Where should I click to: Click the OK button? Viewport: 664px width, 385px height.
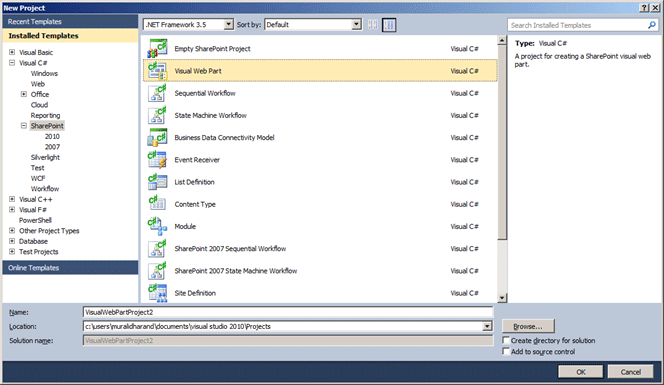pyautogui.click(x=581, y=372)
